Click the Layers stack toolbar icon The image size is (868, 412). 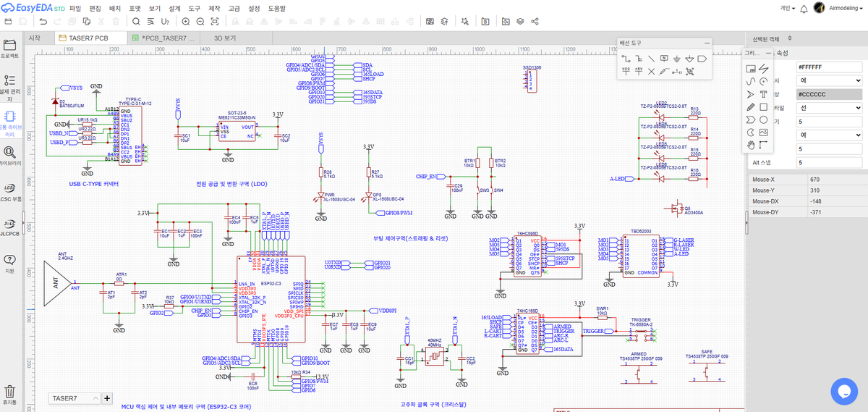pos(520,21)
